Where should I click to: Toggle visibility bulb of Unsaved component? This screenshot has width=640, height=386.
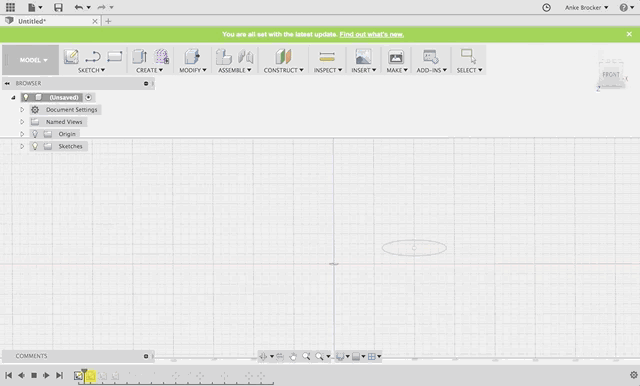tap(26, 97)
